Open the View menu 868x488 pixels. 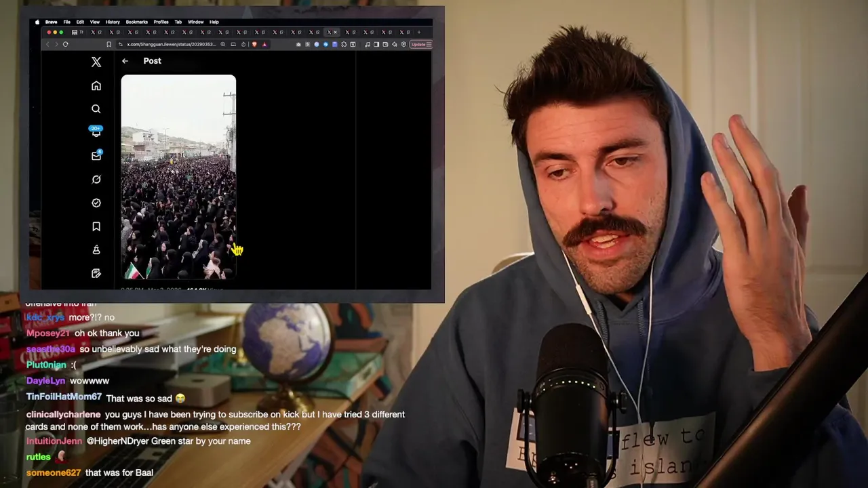pos(95,22)
